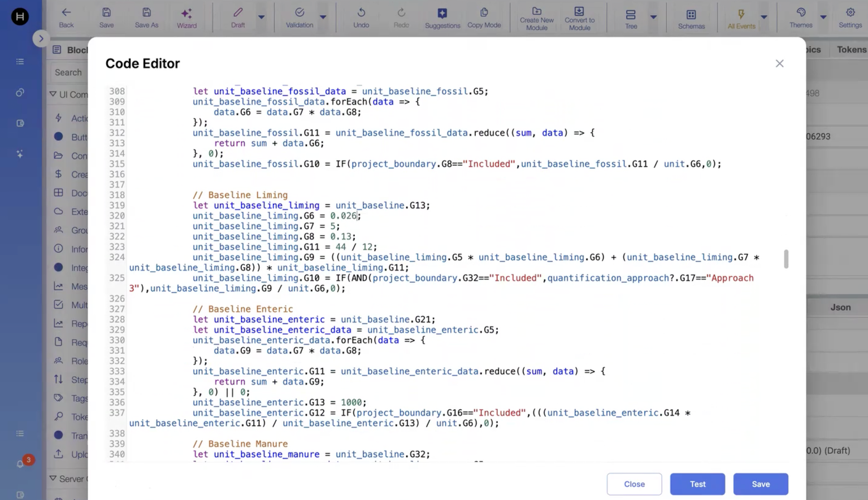This screenshot has height=500, width=868.
Task: Open the Wizard tool
Action: [186, 14]
